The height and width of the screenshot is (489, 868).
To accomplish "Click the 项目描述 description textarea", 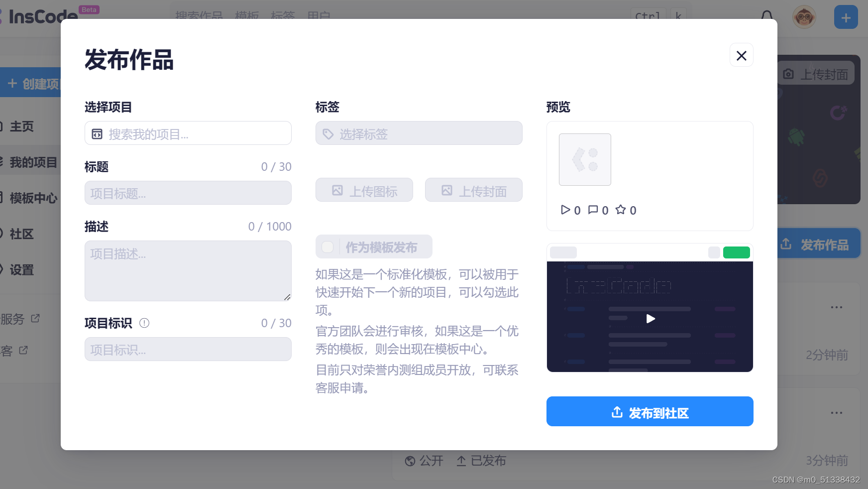I will tap(188, 271).
